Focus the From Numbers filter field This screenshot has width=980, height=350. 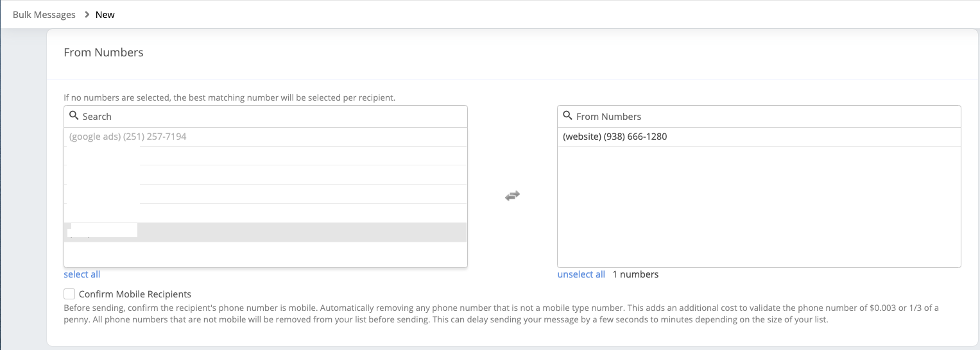(x=764, y=117)
